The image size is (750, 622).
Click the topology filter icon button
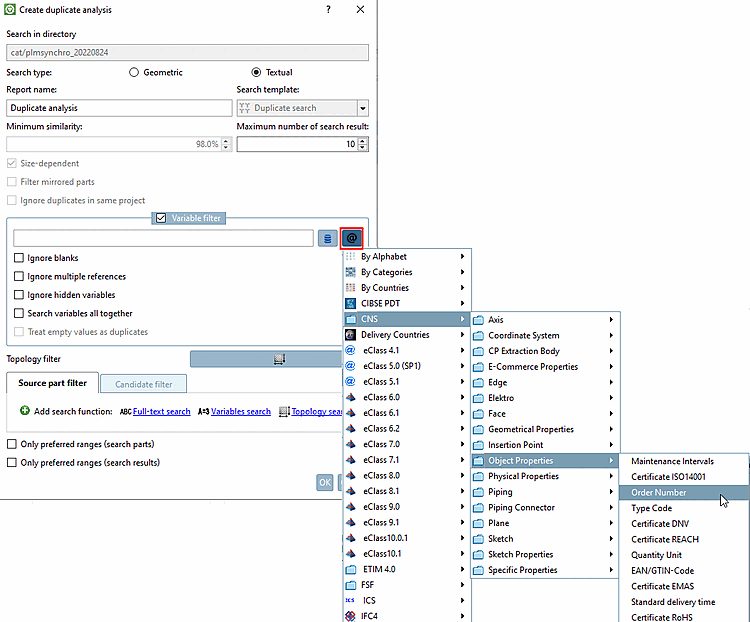coord(279,359)
